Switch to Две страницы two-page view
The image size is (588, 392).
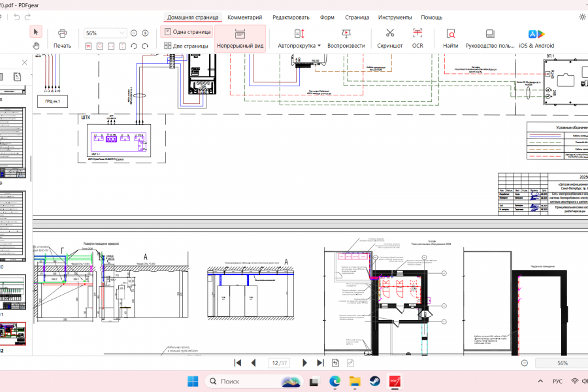(x=188, y=46)
